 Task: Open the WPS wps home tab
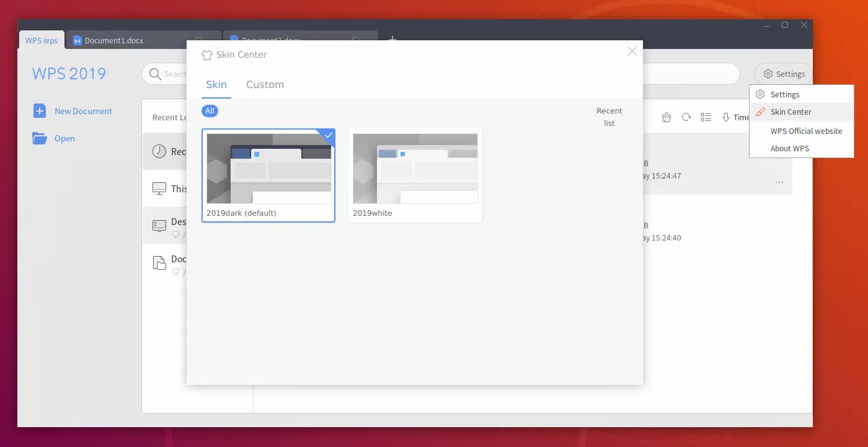pyautogui.click(x=42, y=40)
